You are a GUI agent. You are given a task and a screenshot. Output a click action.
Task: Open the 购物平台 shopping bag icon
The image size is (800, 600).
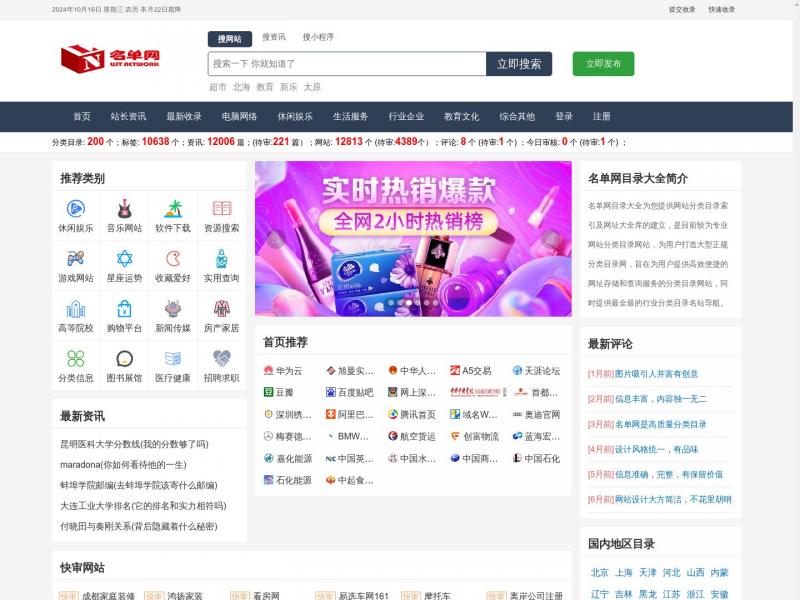point(124,309)
